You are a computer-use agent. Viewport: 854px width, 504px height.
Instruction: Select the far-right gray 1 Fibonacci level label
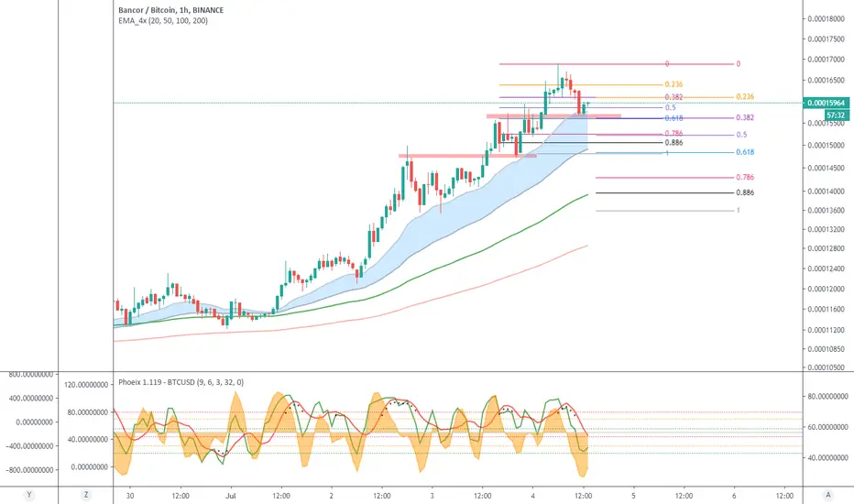(738, 211)
